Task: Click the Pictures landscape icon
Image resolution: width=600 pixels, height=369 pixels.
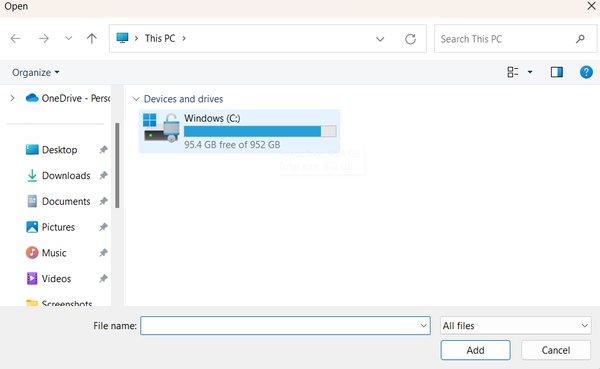Action: point(32,227)
